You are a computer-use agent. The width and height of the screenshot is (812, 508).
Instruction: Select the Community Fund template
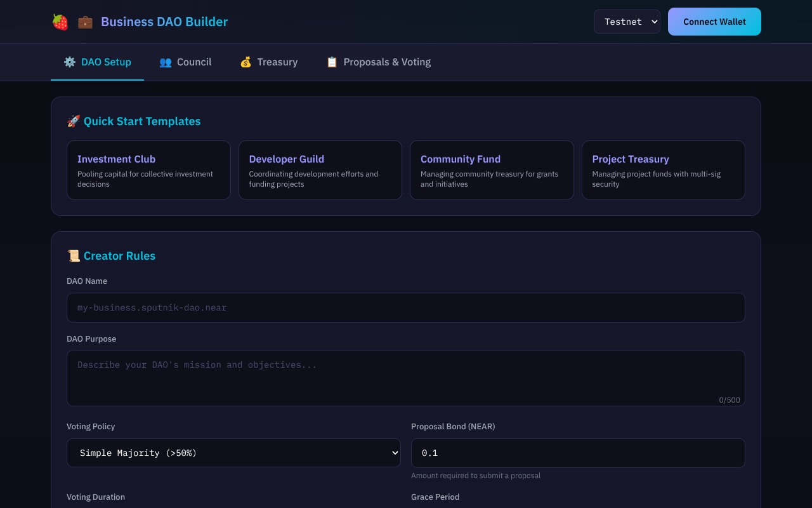(492, 170)
